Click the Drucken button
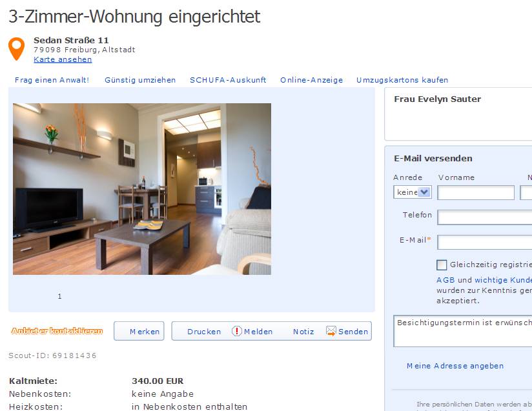 pos(204,332)
